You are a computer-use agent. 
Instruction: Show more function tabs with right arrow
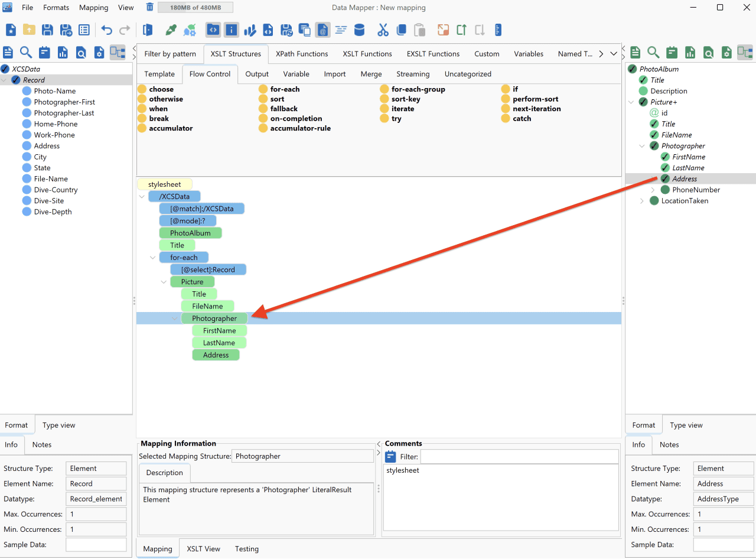(601, 54)
